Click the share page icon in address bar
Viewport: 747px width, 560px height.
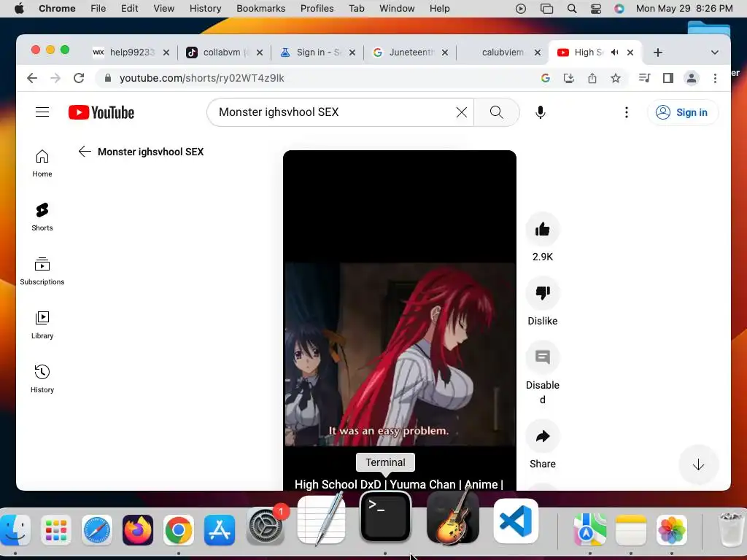592,78
